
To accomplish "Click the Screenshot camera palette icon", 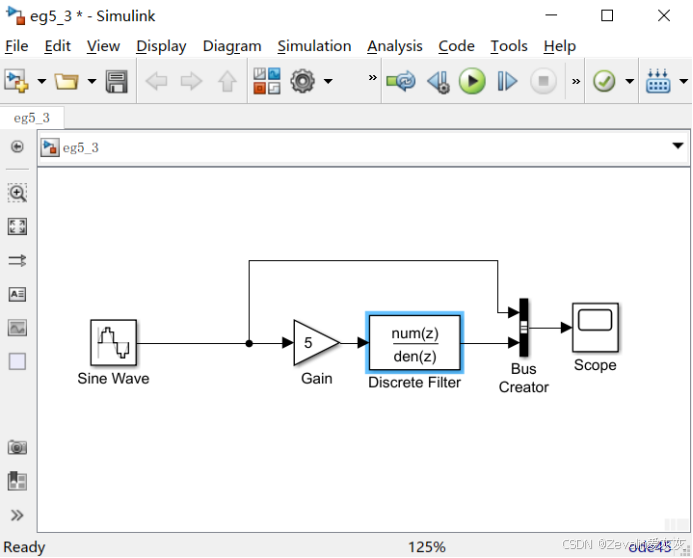I will (x=17, y=448).
